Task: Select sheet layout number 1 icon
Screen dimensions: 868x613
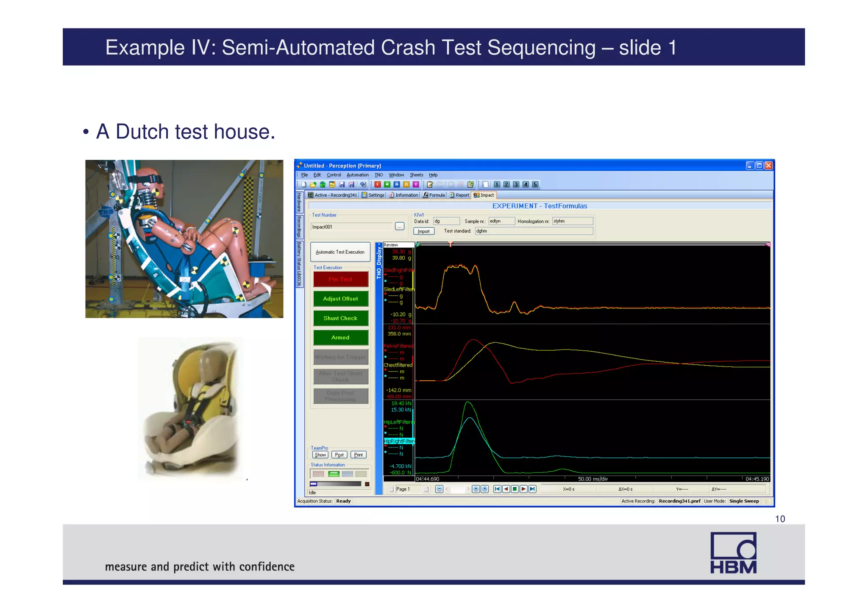Action: coord(497,184)
